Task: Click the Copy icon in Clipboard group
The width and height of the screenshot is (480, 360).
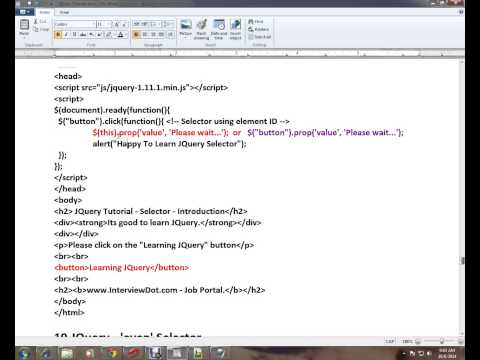Action: [36, 29]
